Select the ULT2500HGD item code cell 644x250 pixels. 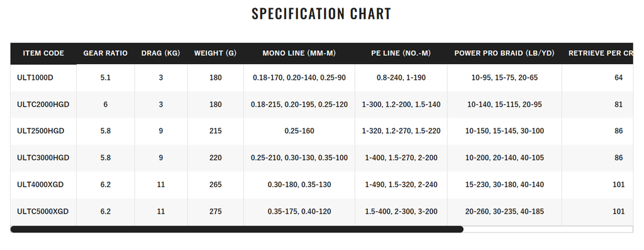coord(43,131)
